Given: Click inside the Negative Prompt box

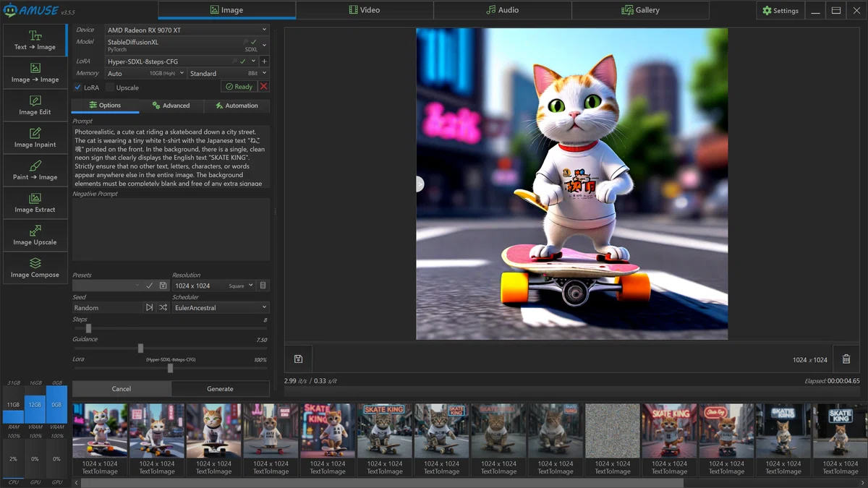Looking at the screenshot, I should [171, 229].
